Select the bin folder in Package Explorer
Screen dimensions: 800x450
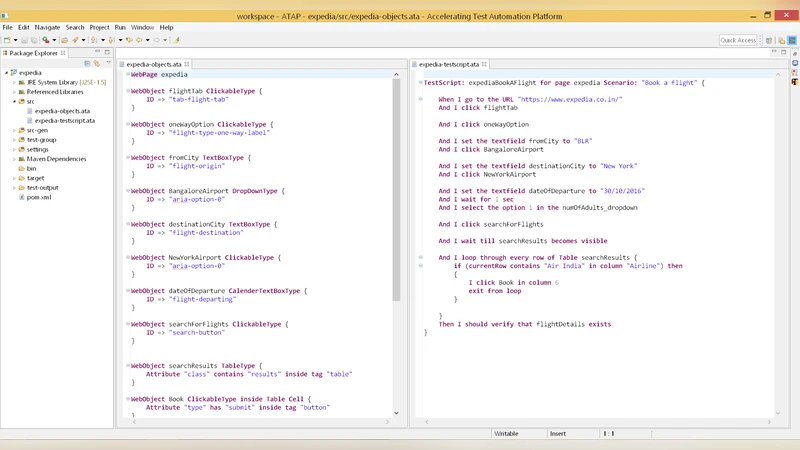tap(31, 168)
